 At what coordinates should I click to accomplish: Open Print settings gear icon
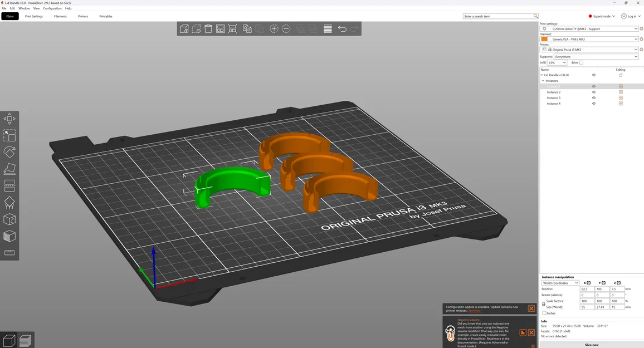coord(641,29)
